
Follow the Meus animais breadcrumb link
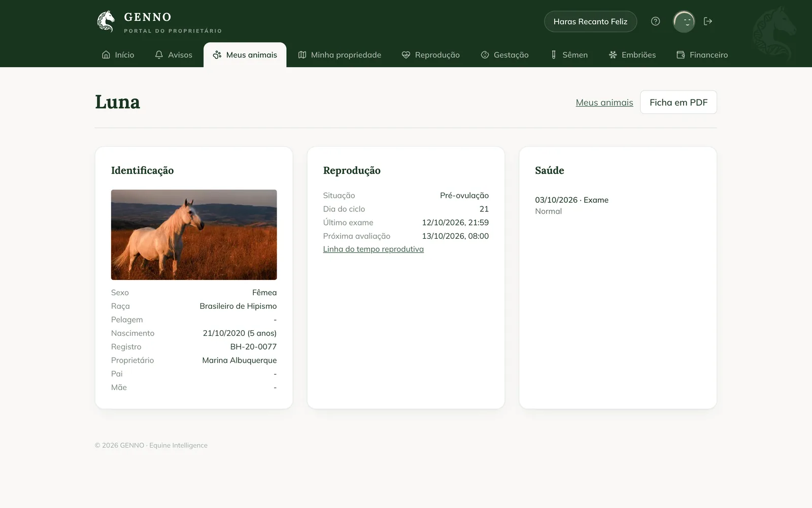click(x=604, y=103)
